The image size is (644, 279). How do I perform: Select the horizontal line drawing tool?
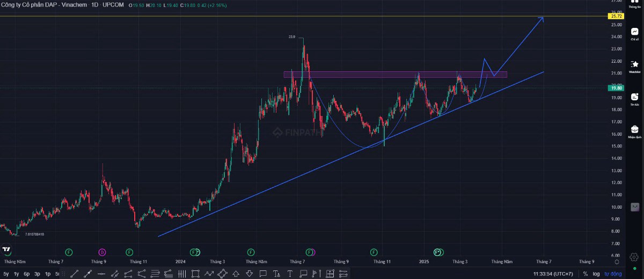tap(101, 273)
